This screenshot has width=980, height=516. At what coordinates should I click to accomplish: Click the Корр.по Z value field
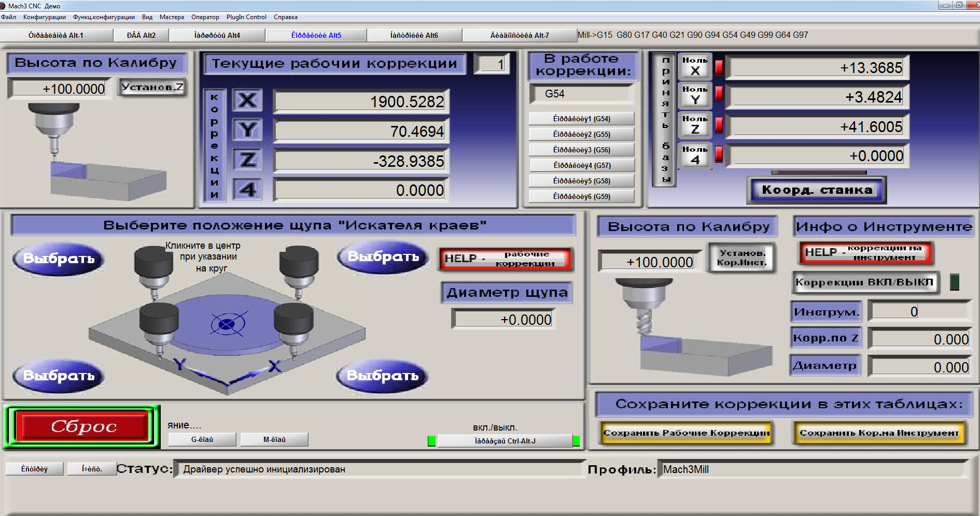click(920, 339)
